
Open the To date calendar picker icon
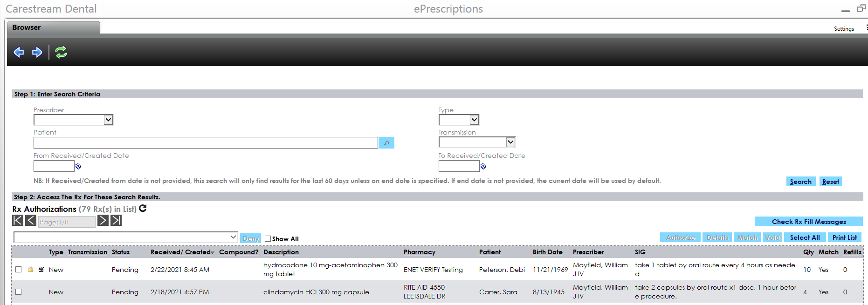483,166
